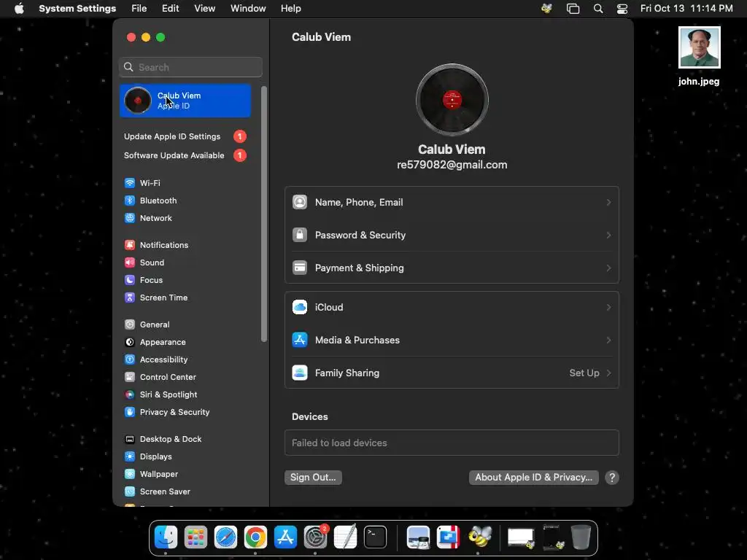Open Finder from the Dock
The image size is (747, 560).
(166, 537)
